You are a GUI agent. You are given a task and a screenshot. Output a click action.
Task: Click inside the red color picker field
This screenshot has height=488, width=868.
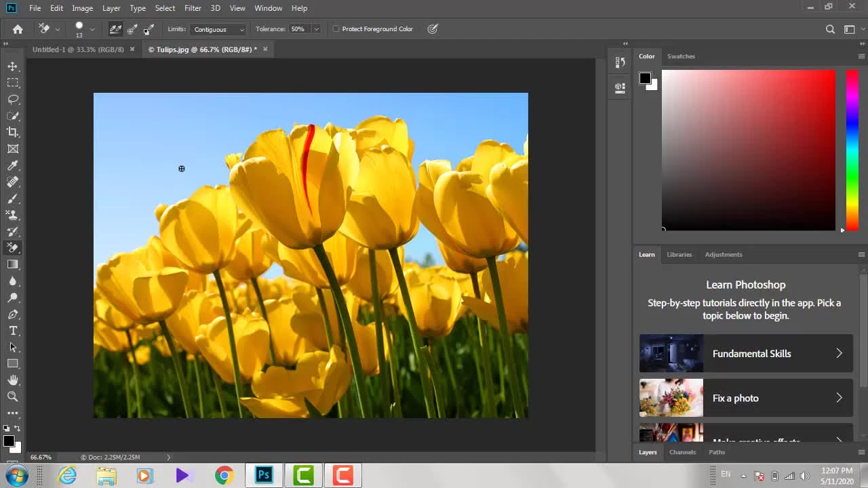749,150
